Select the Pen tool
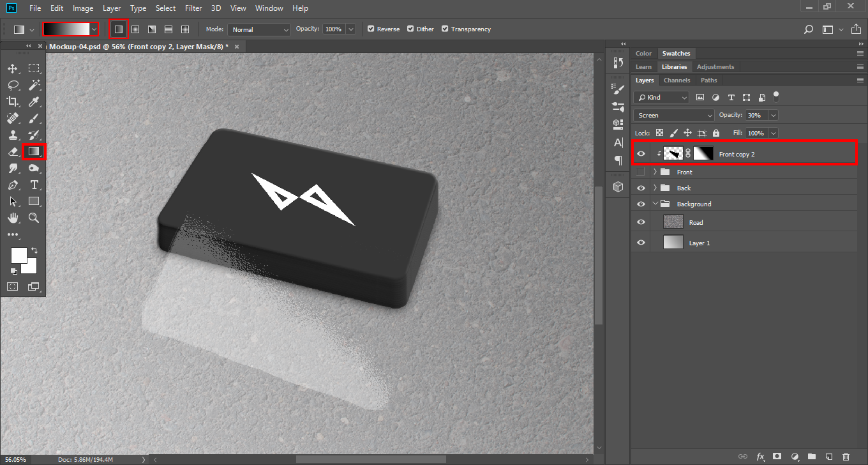The image size is (868, 465). point(13,185)
